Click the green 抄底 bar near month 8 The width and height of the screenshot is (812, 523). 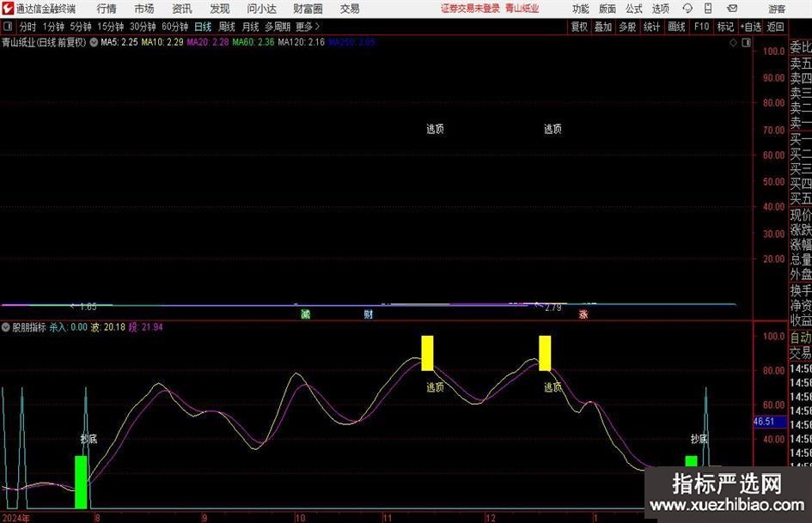pyautogui.click(x=81, y=482)
